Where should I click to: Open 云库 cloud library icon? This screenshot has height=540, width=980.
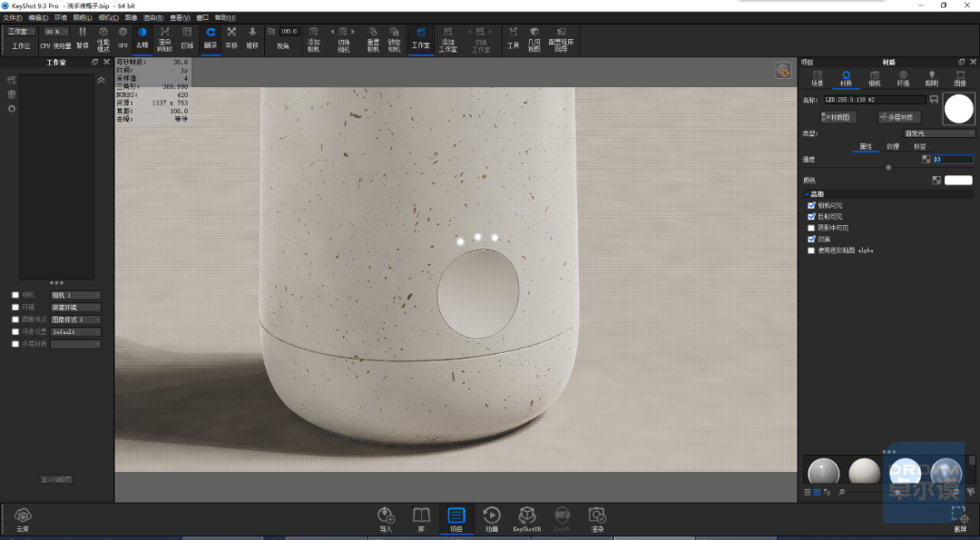click(23, 519)
